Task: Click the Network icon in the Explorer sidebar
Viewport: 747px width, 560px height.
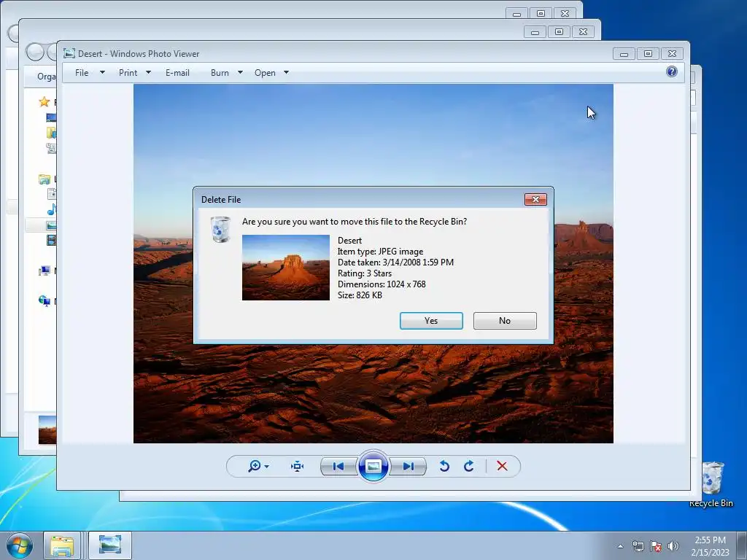Action: 44,301
